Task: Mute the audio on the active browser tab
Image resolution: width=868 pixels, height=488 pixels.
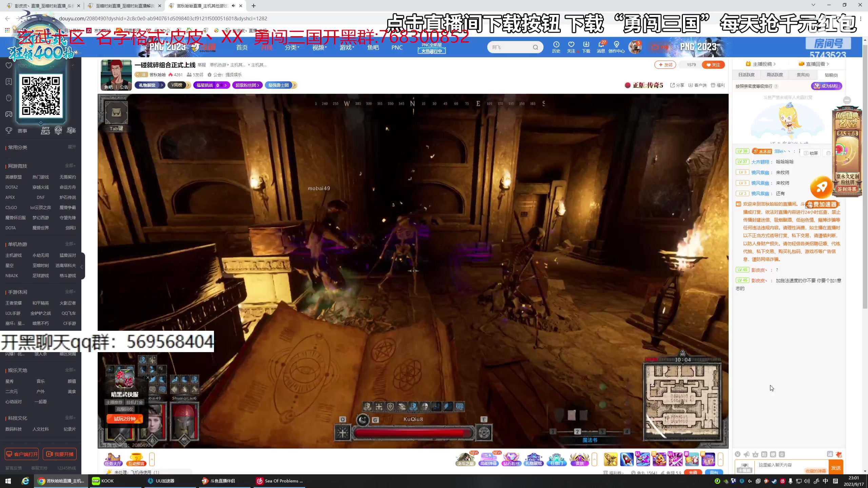Action: pos(233,6)
